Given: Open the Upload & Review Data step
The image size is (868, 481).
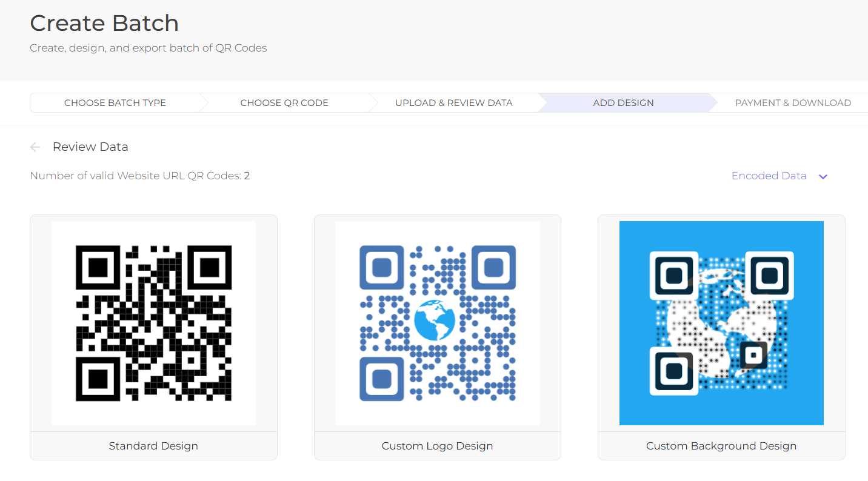Looking at the screenshot, I should pos(454,103).
